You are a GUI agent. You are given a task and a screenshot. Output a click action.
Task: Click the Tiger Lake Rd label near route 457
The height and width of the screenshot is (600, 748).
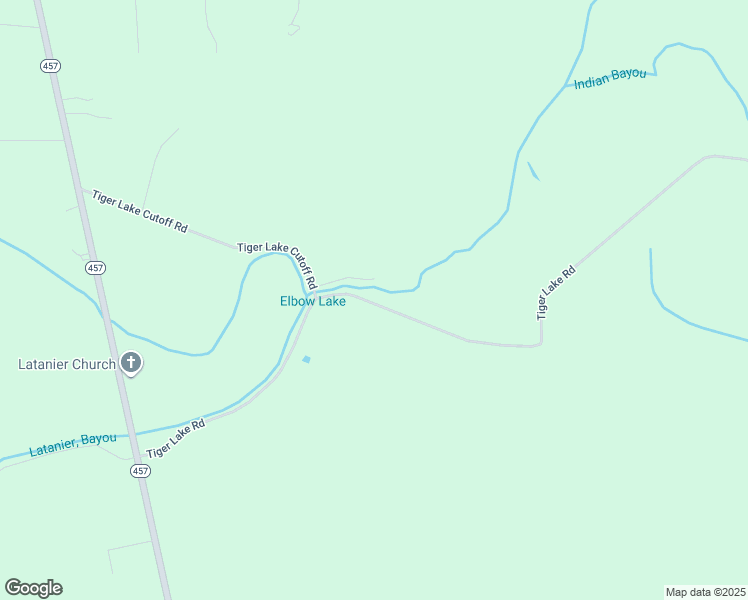[176, 438]
